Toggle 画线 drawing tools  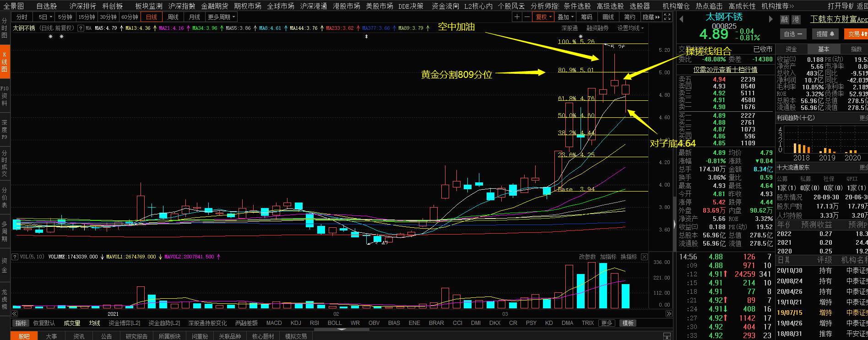coord(608,17)
